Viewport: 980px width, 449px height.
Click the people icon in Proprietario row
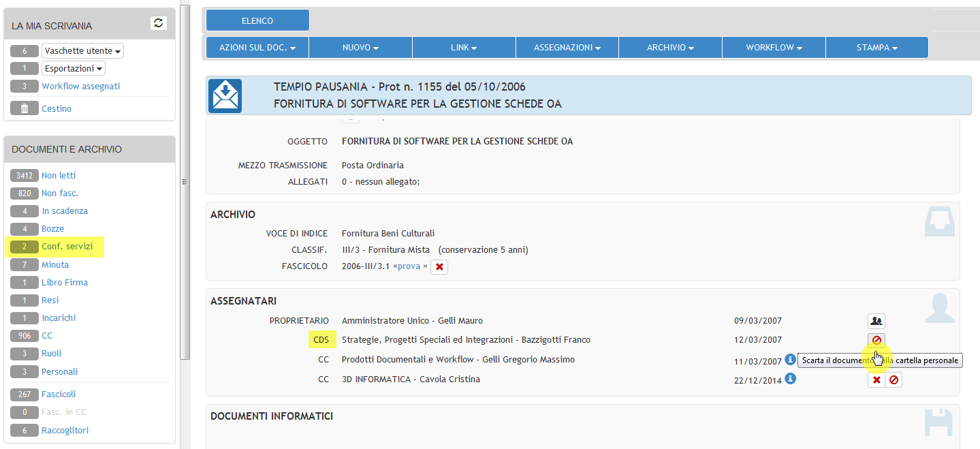[x=876, y=321]
